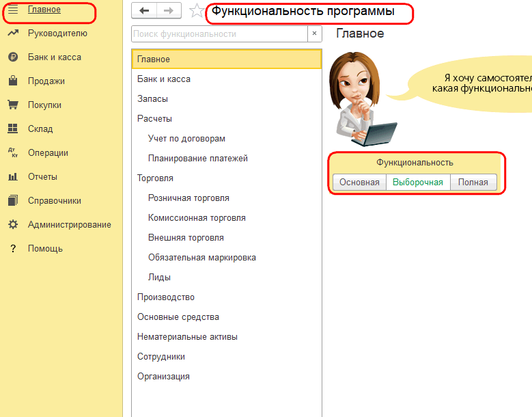Click the shopping bag icon for Продажи
The image size is (532, 417).
13,81
